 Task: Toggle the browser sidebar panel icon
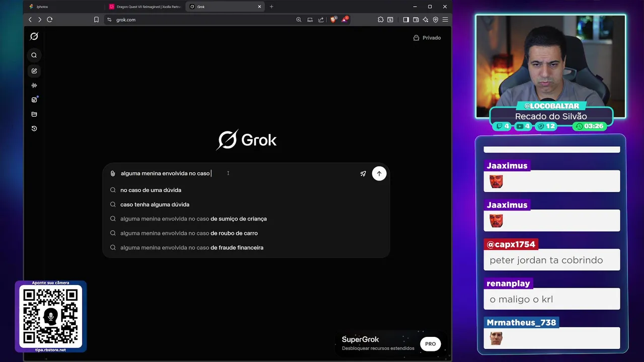[x=406, y=20]
